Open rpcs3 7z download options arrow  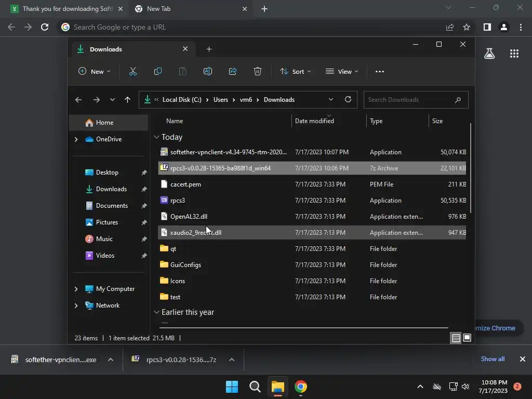coord(232,360)
